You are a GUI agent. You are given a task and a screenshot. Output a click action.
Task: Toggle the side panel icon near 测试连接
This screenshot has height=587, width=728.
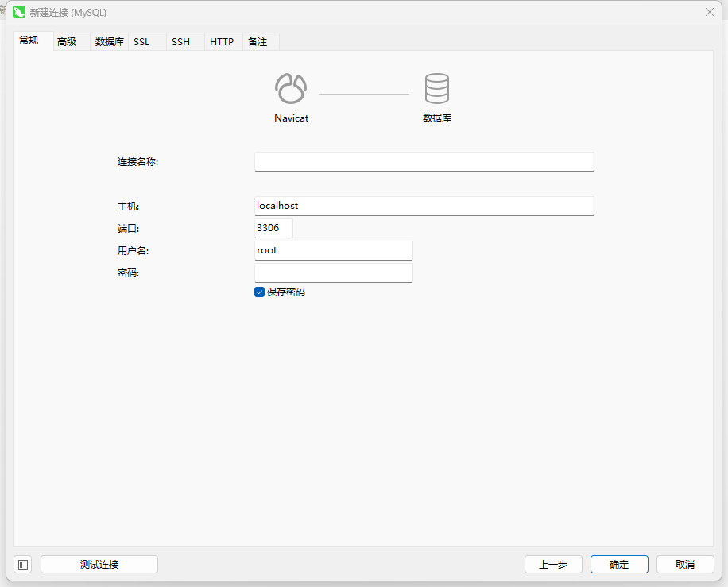tap(23, 564)
